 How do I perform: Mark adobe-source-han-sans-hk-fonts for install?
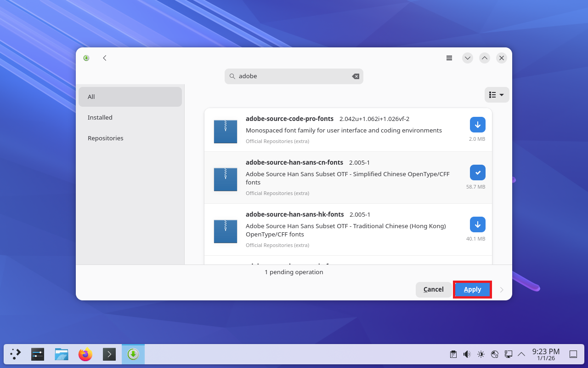click(477, 224)
